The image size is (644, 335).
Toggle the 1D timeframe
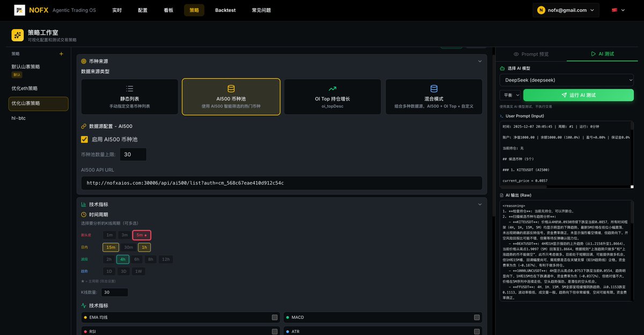109,271
